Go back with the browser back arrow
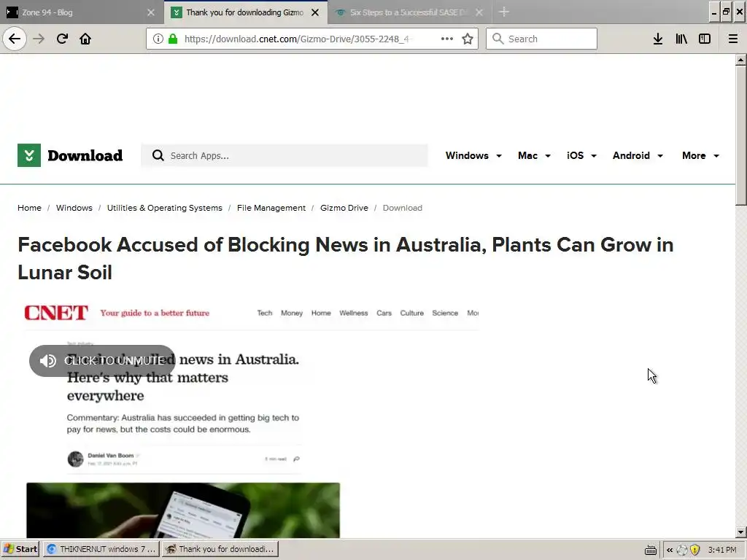This screenshot has width=747, height=560. pos(15,39)
